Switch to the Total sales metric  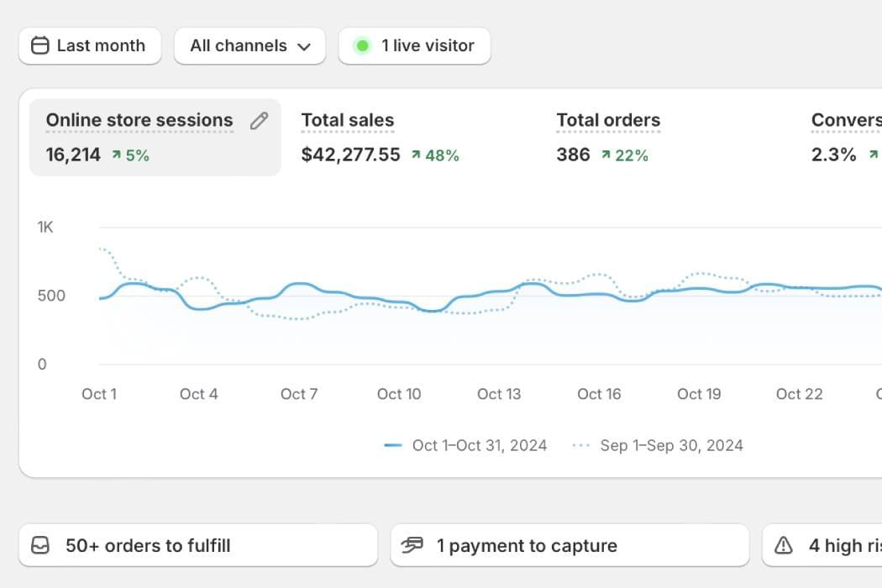pos(348,121)
